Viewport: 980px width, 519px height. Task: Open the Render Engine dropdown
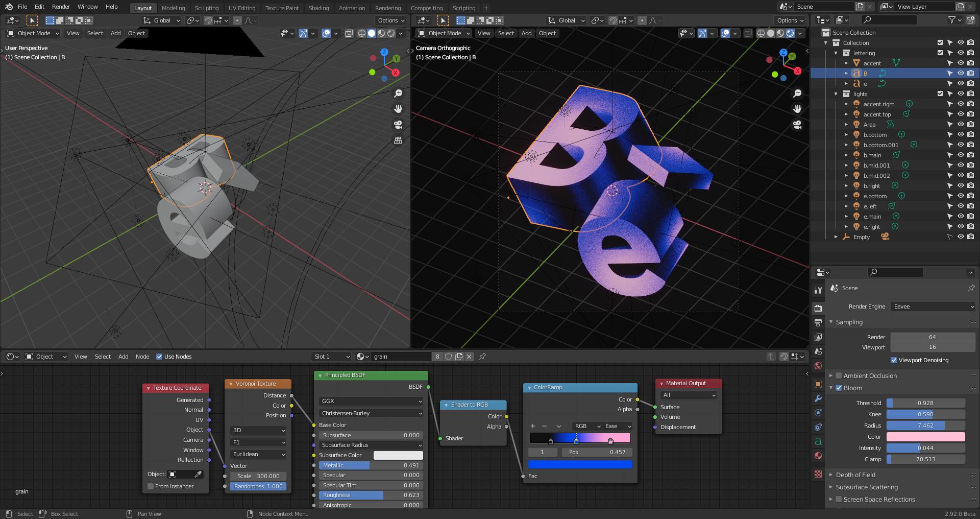point(933,306)
